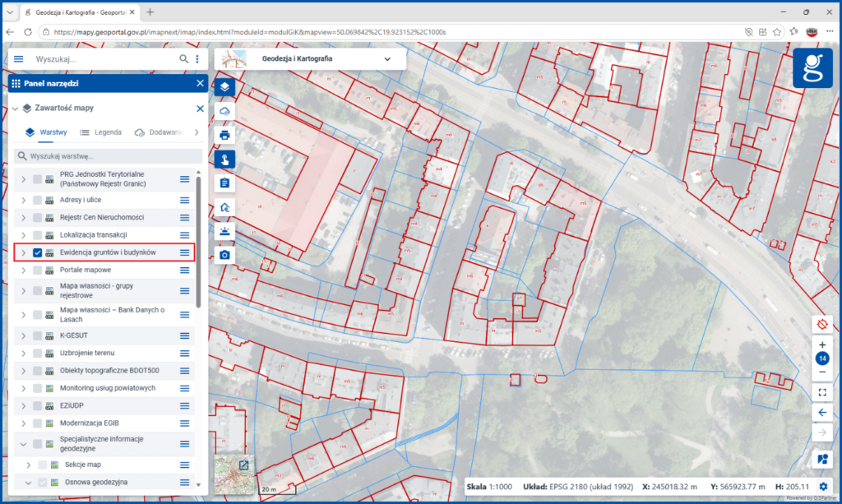Click the search magnifier icon
This screenshot has width=842, height=504.
click(x=183, y=59)
